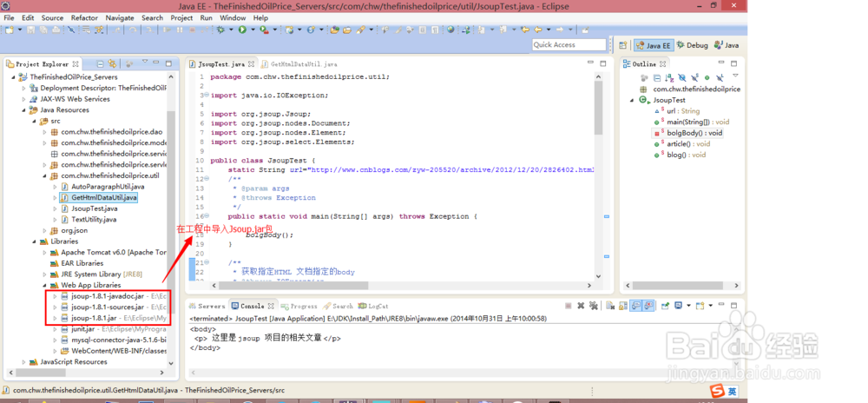Collapse the Javadoc comment at line 12
Screen dimensions: 868x403
pyautogui.click(x=207, y=179)
